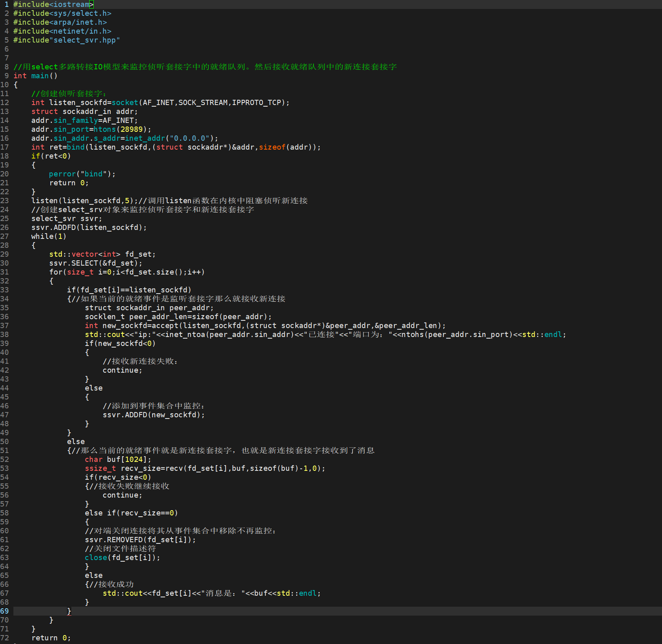Click the for(size_t i=0...) loop line
The width and height of the screenshot is (662, 644).
tap(127, 272)
